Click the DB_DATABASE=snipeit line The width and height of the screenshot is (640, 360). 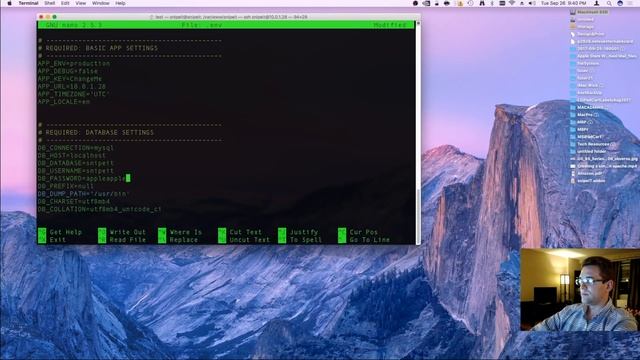tap(76, 163)
